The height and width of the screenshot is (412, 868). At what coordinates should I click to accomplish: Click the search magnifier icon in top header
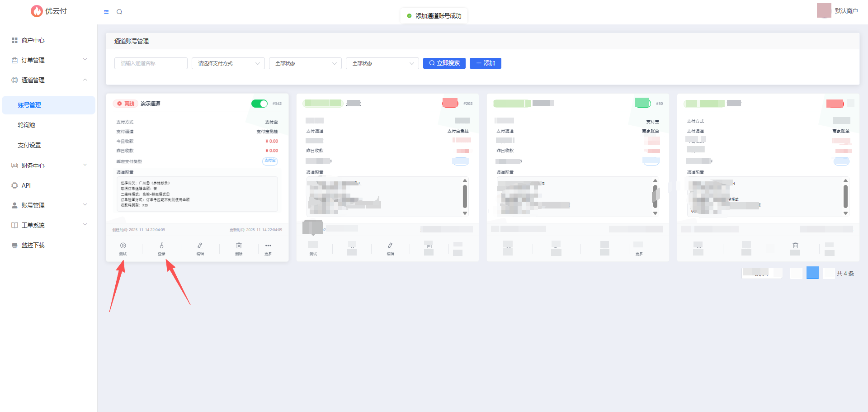(x=119, y=12)
